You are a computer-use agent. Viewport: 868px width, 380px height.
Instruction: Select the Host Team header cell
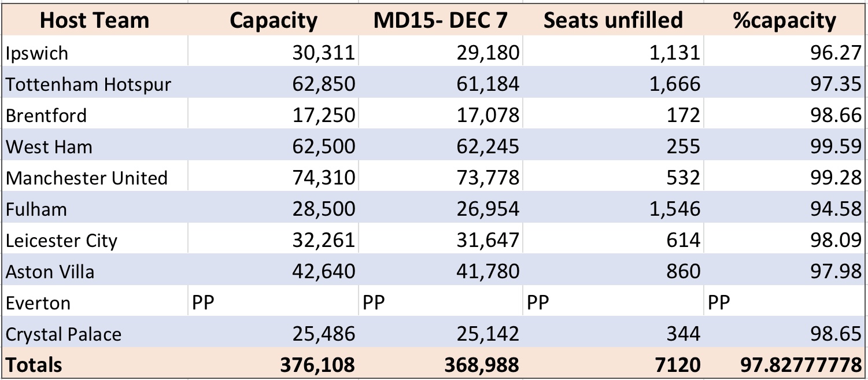pyautogui.click(x=95, y=20)
